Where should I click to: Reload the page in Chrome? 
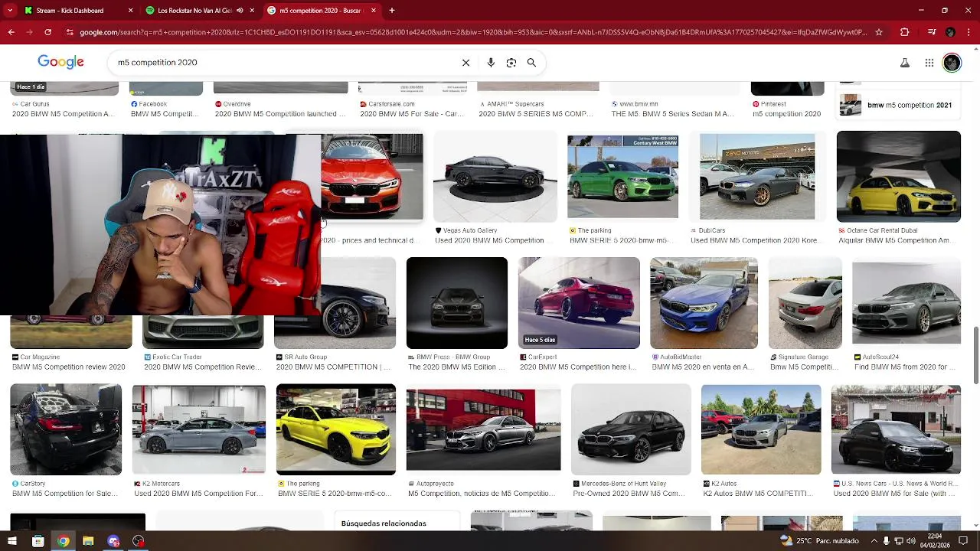pyautogui.click(x=47, y=32)
